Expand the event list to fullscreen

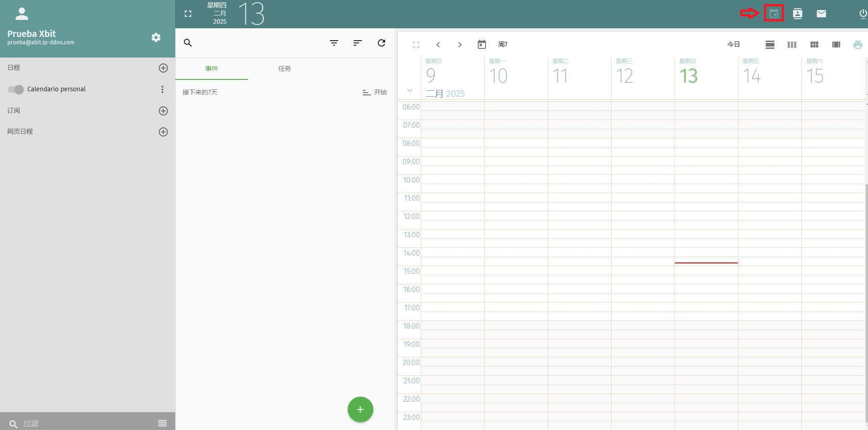[x=188, y=14]
